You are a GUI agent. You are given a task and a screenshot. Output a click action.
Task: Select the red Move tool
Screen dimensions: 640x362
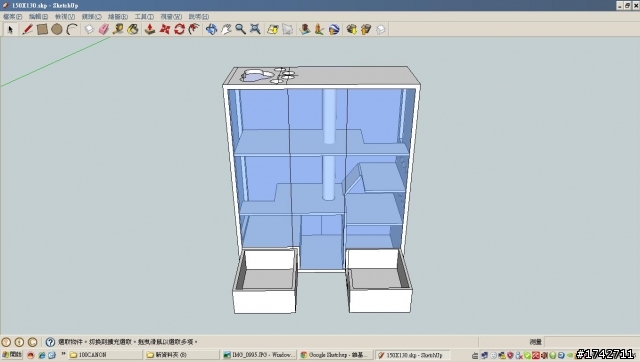point(164,29)
